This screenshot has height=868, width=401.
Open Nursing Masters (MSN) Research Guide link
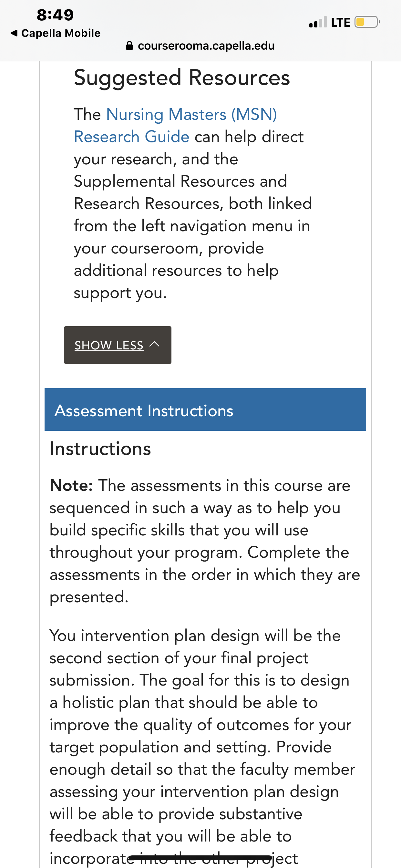175,125
